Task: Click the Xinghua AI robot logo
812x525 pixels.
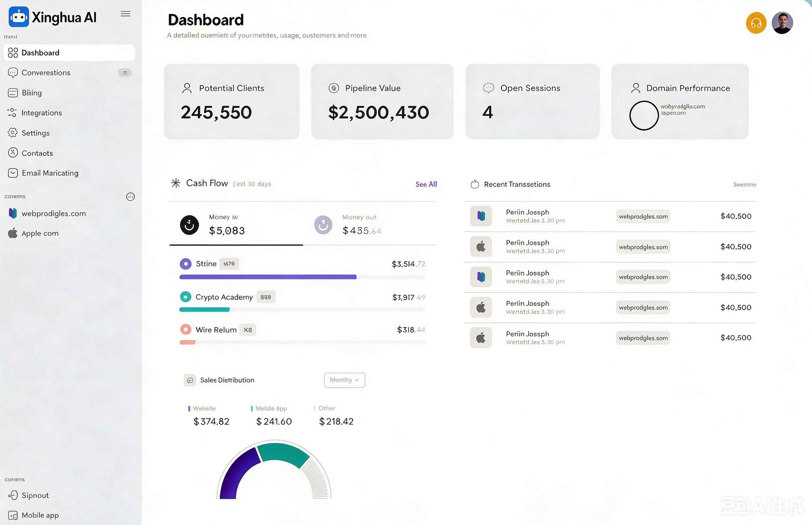Action: (x=19, y=17)
